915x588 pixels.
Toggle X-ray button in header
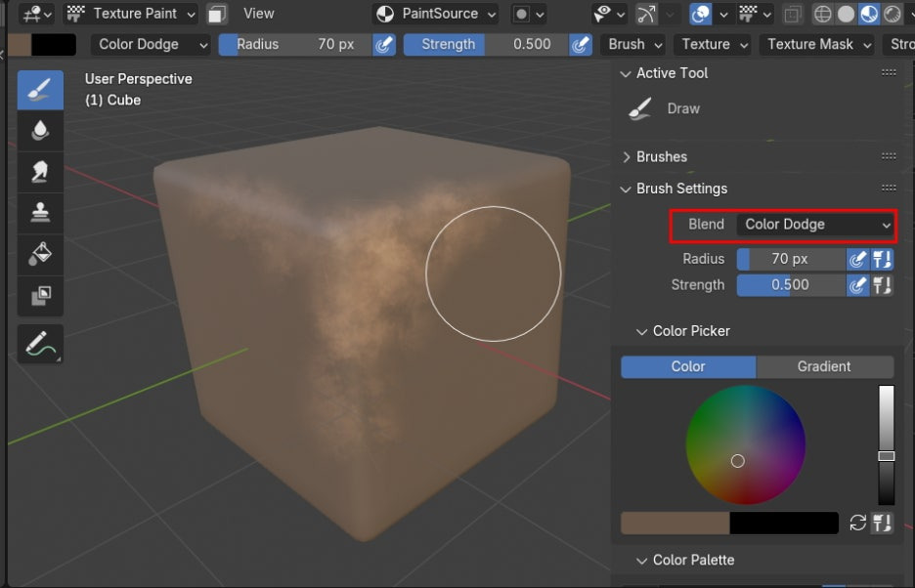click(793, 14)
